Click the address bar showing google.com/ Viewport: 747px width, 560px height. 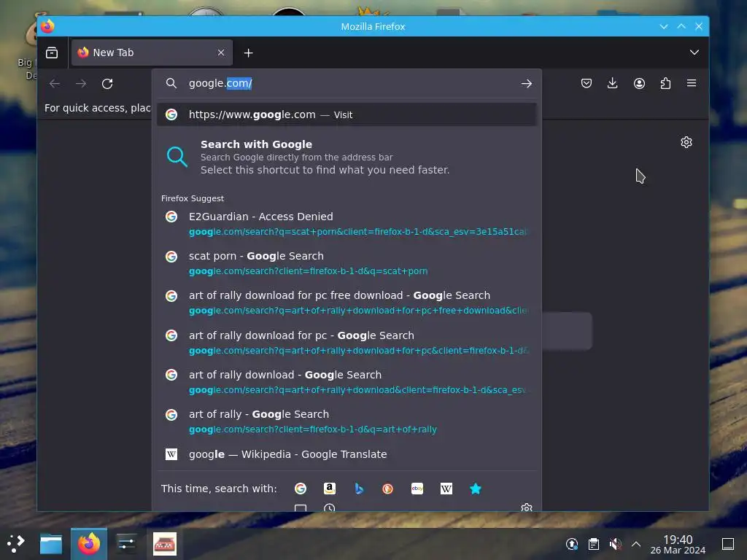tap(348, 83)
